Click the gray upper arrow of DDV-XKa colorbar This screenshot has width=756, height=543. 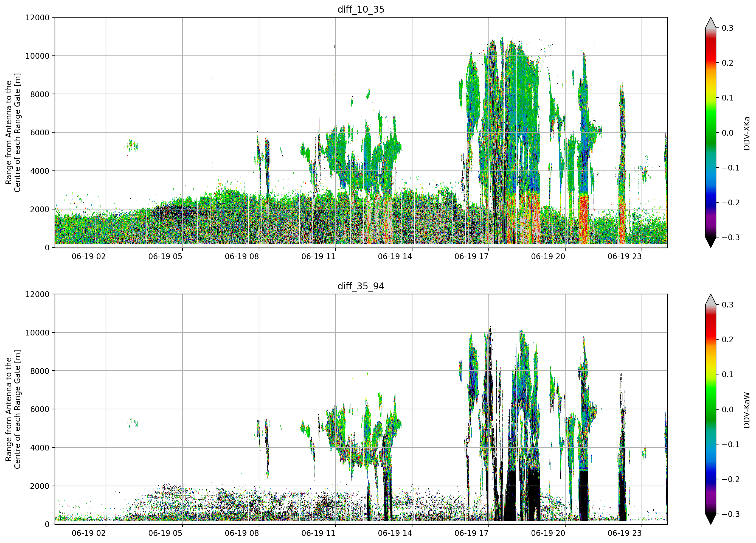pyautogui.click(x=711, y=23)
